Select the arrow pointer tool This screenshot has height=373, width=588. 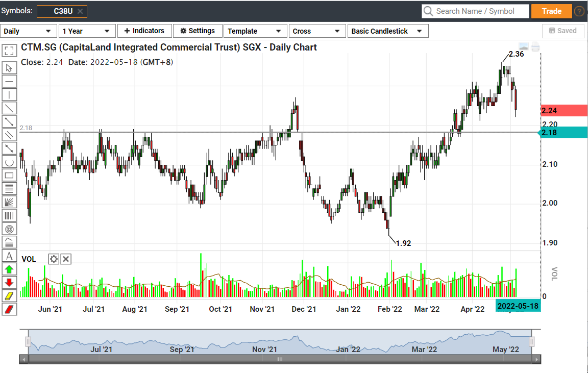pos(9,68)
